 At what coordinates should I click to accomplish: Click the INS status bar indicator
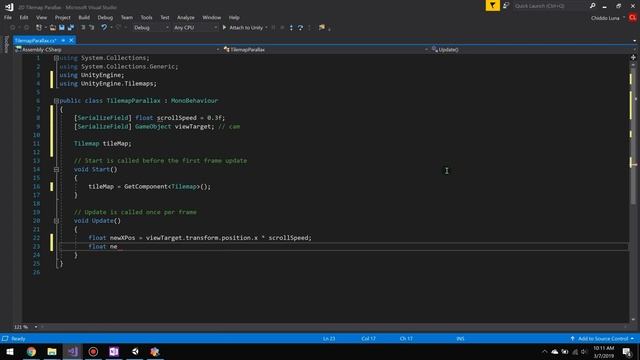[460, 339]
